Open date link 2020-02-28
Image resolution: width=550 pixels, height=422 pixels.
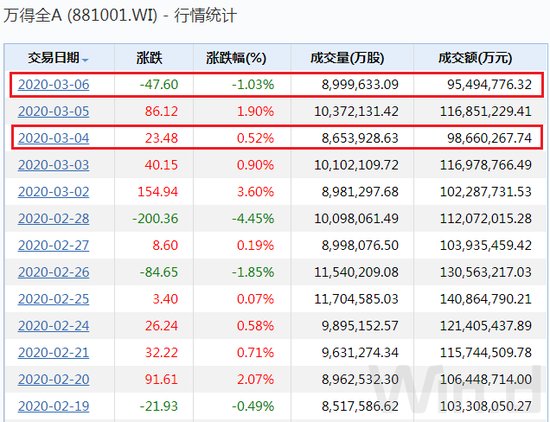tap(54, 219)
